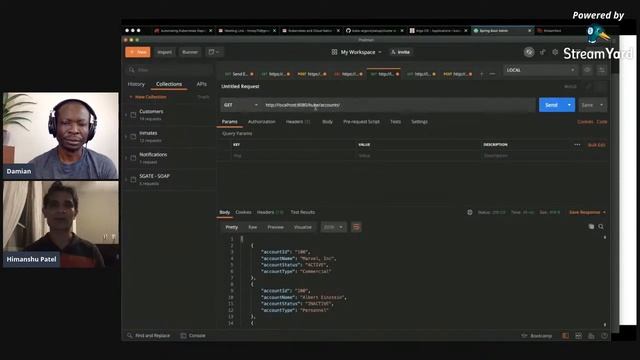Click into the request URL field
Viewport: 640px width, 360px height.
click(x=398, y=105)
